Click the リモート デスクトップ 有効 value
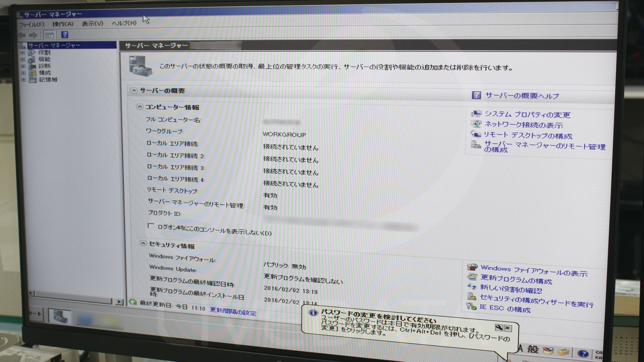 270,195
